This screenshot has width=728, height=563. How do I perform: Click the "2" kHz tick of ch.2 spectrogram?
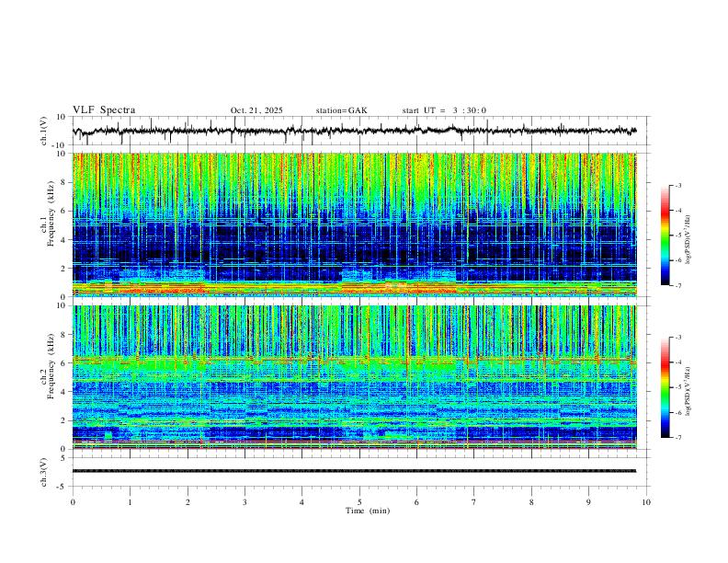tap(64, 420)
